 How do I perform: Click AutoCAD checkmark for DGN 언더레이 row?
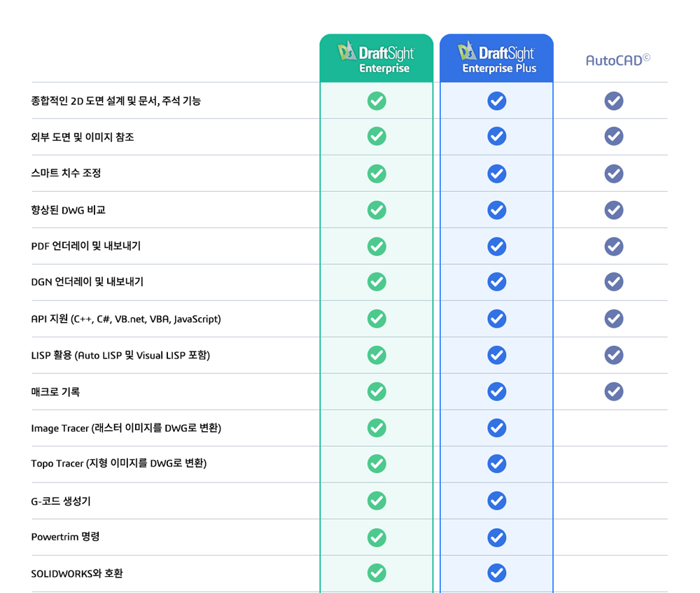614,281
